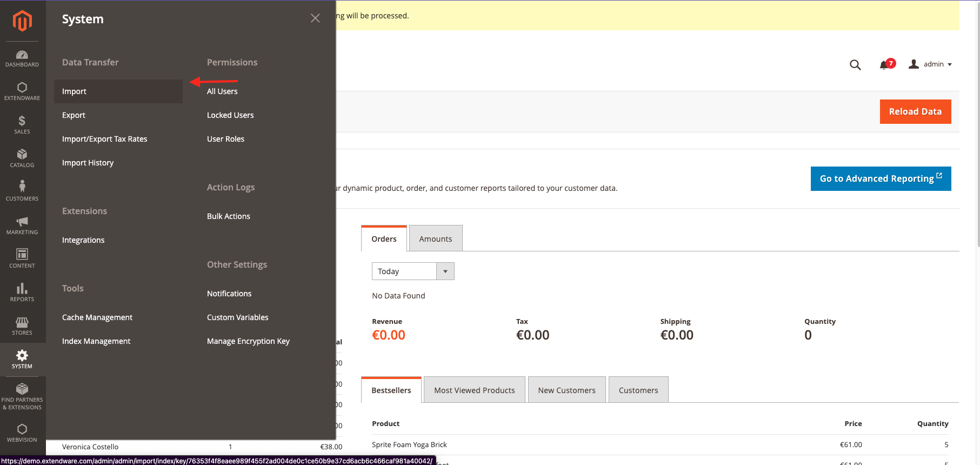The width and height of the screenshot is (980, 465).
Task: Open the Dashboard sidebar icon
Action: (x=22, y=58)
